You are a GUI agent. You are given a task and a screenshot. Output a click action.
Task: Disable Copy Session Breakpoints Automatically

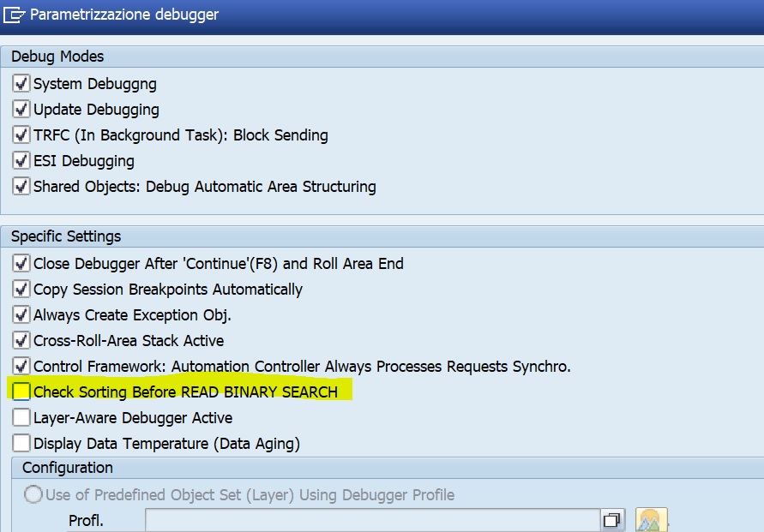coord(20,289)
